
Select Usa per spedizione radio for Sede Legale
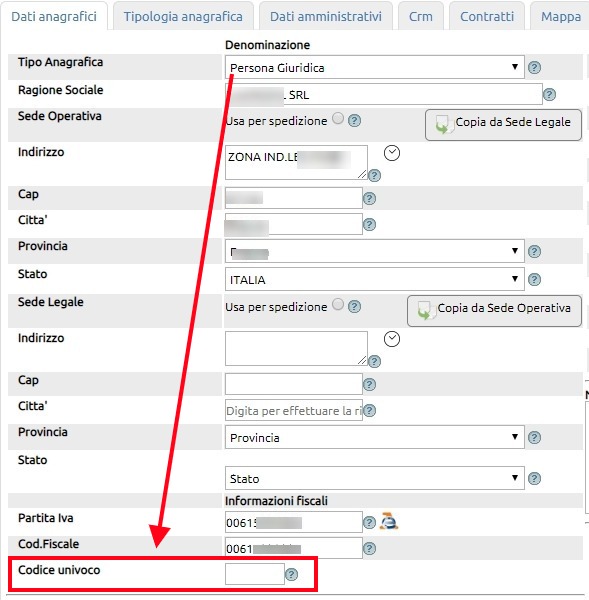(338, 305)
